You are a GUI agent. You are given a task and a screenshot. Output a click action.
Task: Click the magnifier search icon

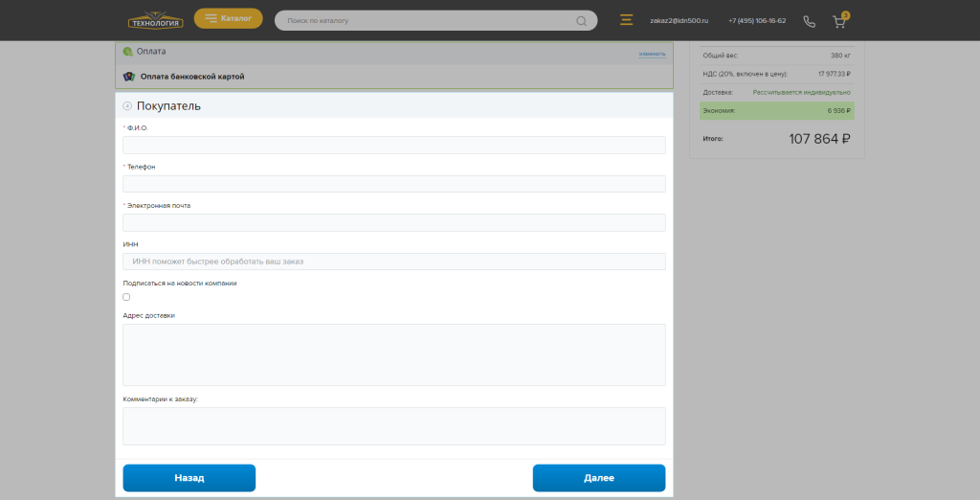[x=582, y=21]
